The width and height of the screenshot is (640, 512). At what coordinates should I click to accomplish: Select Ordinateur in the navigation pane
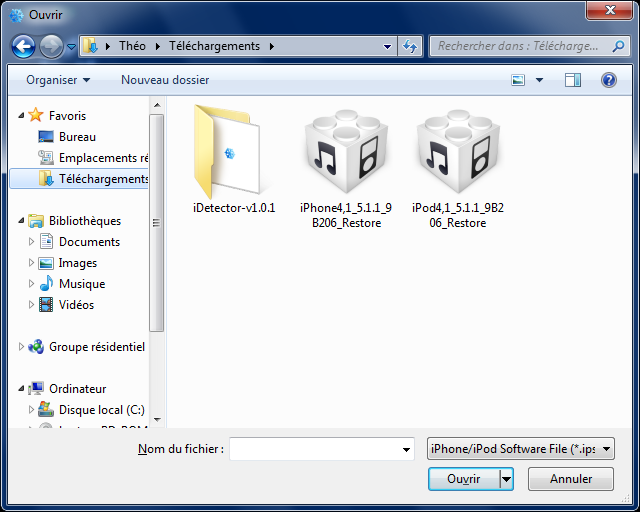[78, 389]
